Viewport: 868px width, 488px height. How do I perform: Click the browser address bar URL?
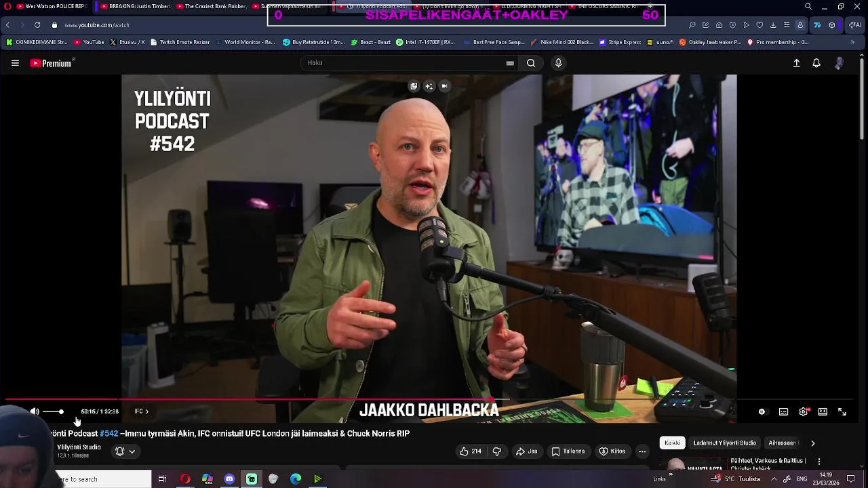[x=97, y=25]
